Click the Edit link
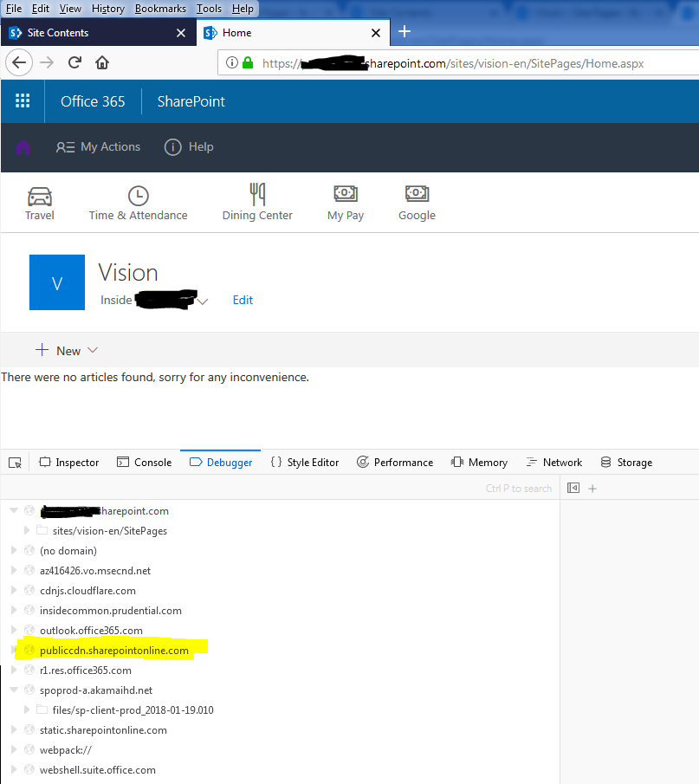 pyautogui.click(x=243, y=300)
